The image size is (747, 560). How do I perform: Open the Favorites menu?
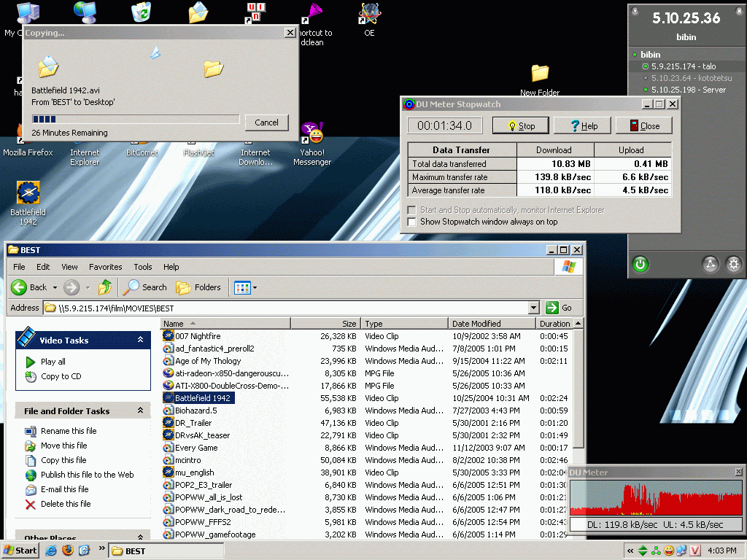[106, 267]
